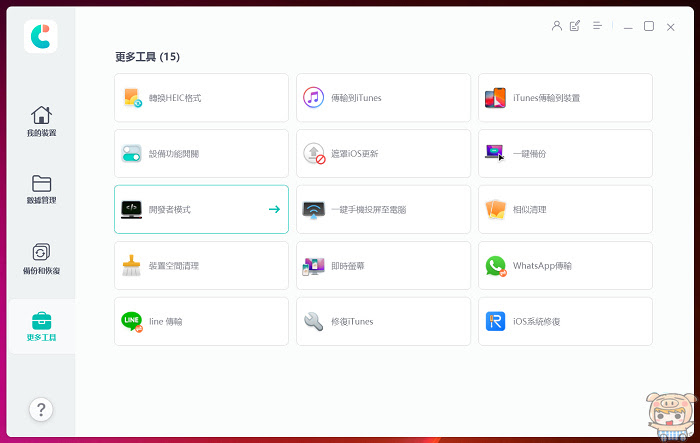This screenshot has width=700, height=443.
Task: Select the 傳輸到iTunes label
Action: tap(356, 98)
